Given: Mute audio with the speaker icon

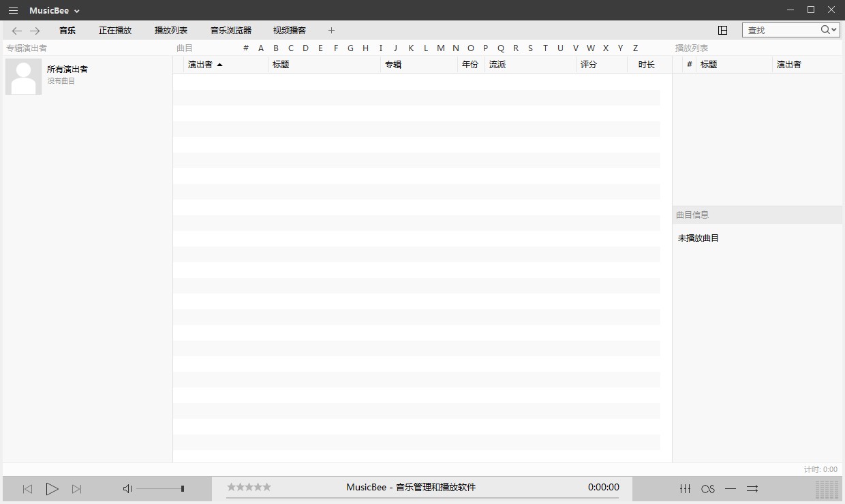Looking at the screenshot, I should tap(127, 489).
